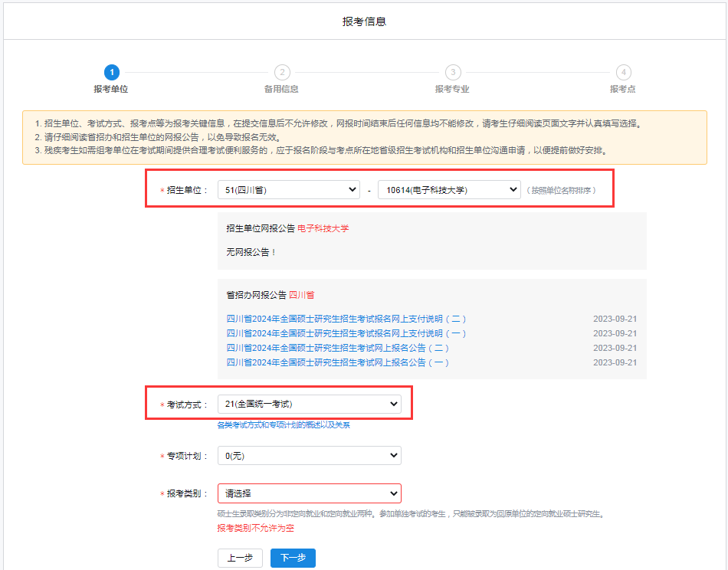Open the 专项计划 dropdown
This screenshot has width=728, height=570.
click(309, 456)
